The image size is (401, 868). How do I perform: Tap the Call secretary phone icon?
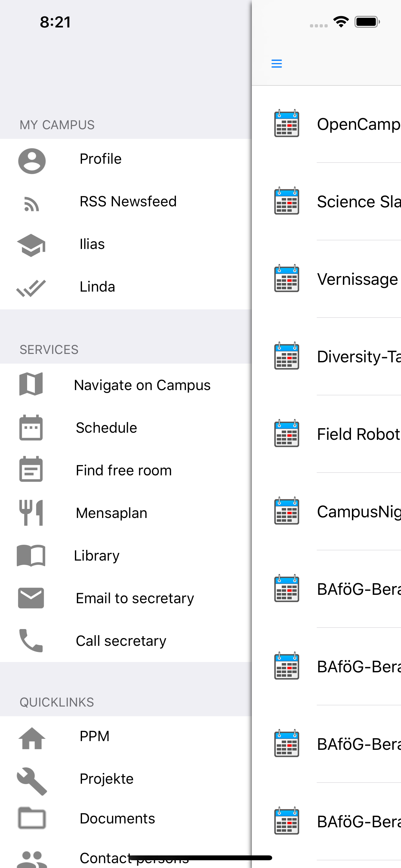(x=31, y=640)
